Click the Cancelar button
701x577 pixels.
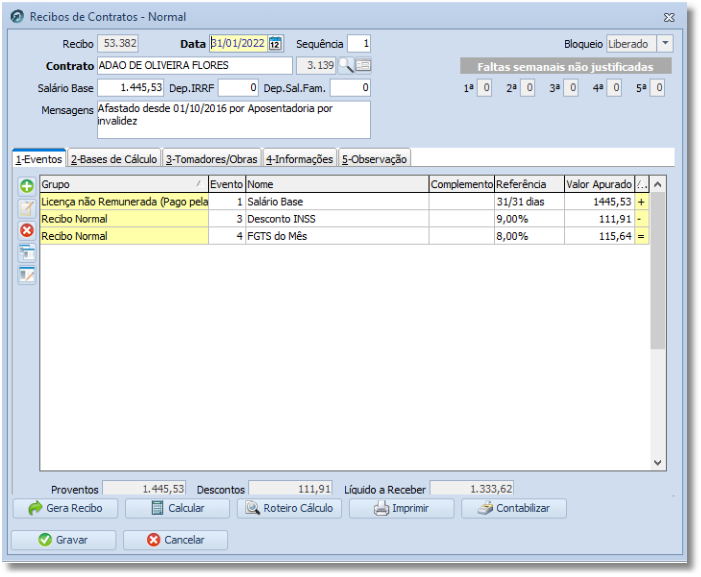pyautogui.click(x=175, y=540)
